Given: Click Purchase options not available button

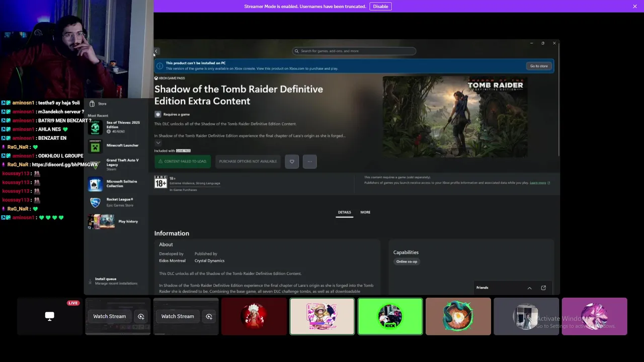Looking at the screenshot, I should pyautogui.click(x=248, y=161).
